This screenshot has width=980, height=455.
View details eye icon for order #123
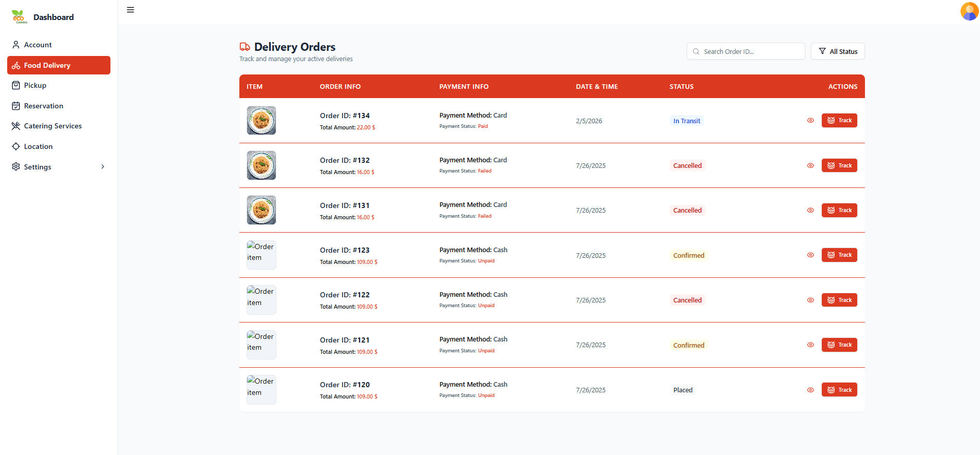click(811, 255)
